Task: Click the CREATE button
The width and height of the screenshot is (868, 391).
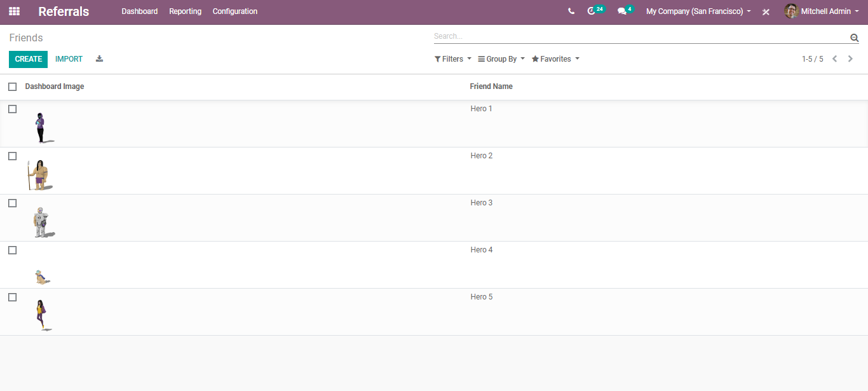Action: pyautogui.click(x=29, y=59)
